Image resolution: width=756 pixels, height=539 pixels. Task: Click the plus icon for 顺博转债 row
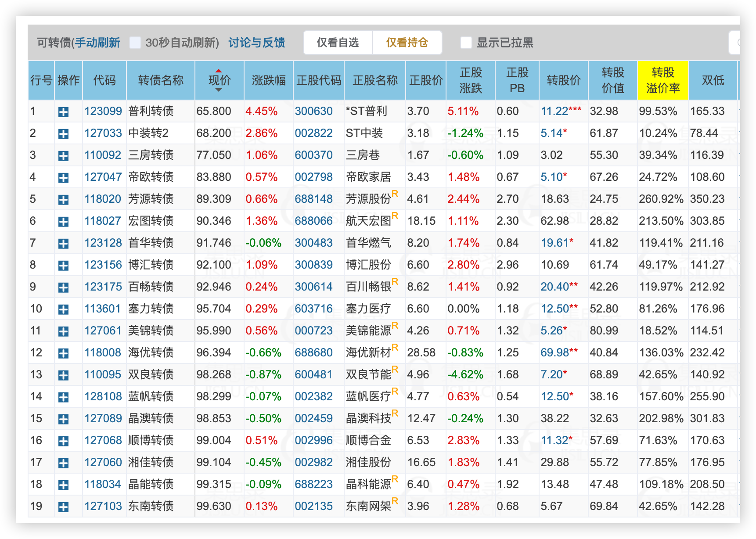pyautogui.click(x=63, y=441)
